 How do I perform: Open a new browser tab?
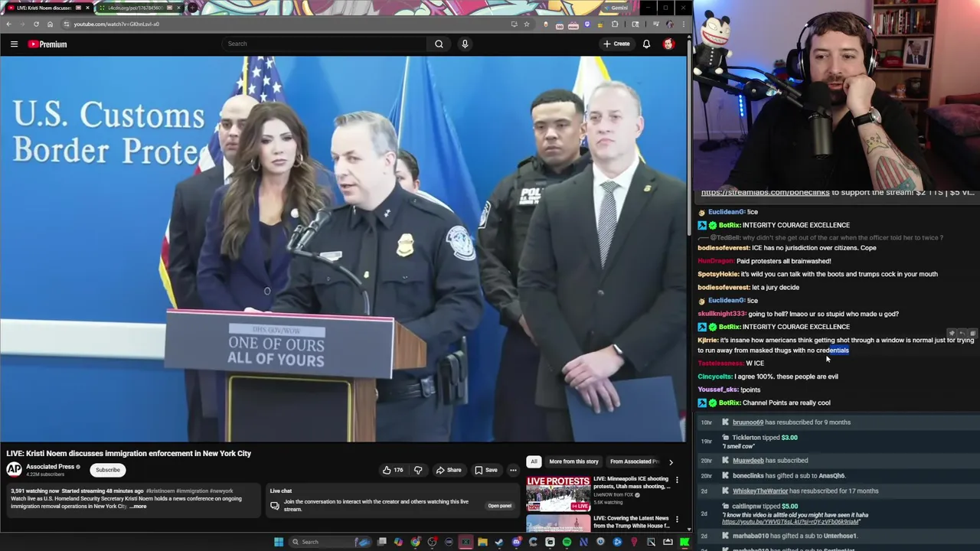pyautogui.click(x=192, y=8)
